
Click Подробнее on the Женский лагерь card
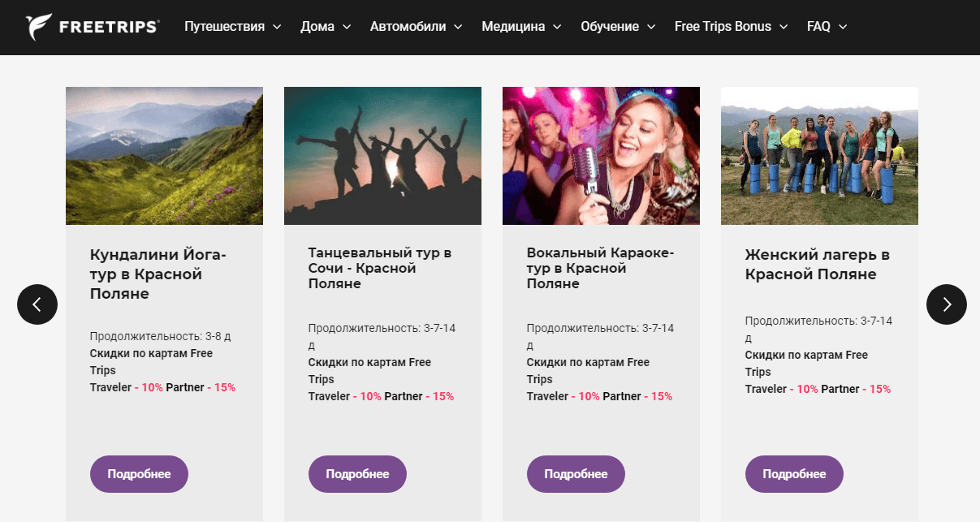[x=794, y=473]
